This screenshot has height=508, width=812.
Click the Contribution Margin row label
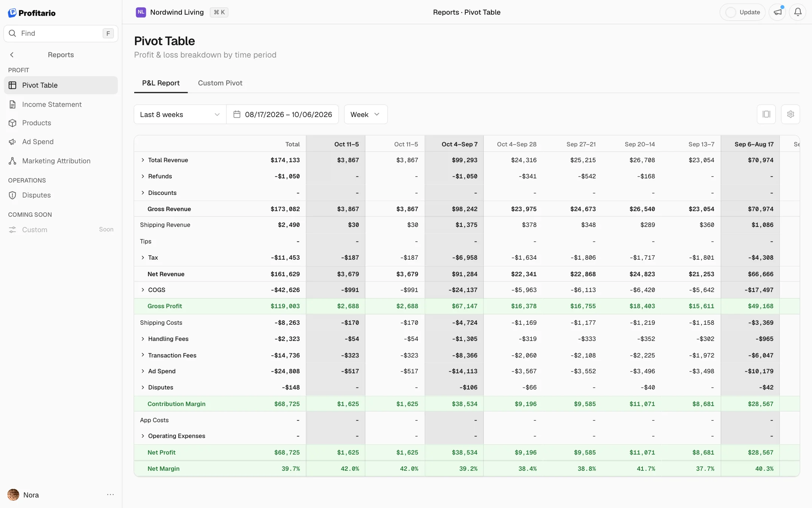pos(176,404)
